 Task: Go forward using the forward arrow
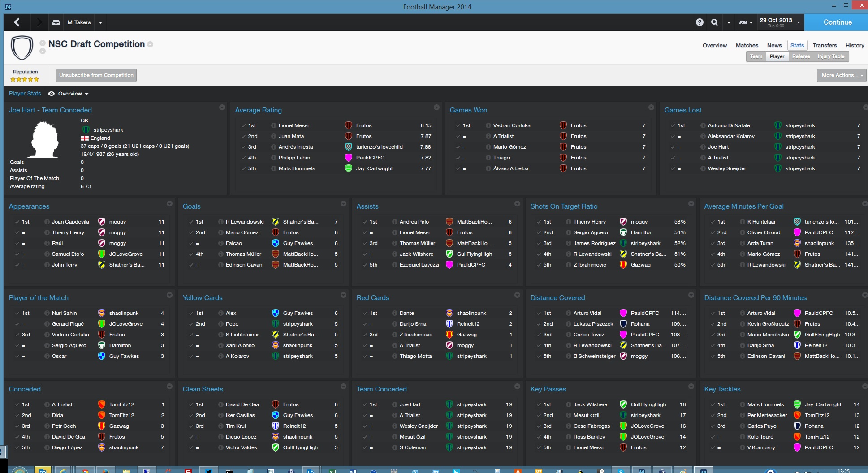(x=39, y=22)
